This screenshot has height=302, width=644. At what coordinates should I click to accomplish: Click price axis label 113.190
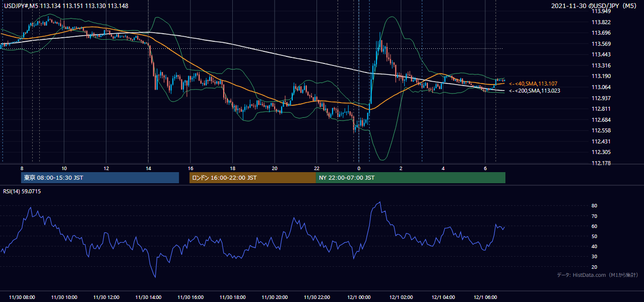602,76
